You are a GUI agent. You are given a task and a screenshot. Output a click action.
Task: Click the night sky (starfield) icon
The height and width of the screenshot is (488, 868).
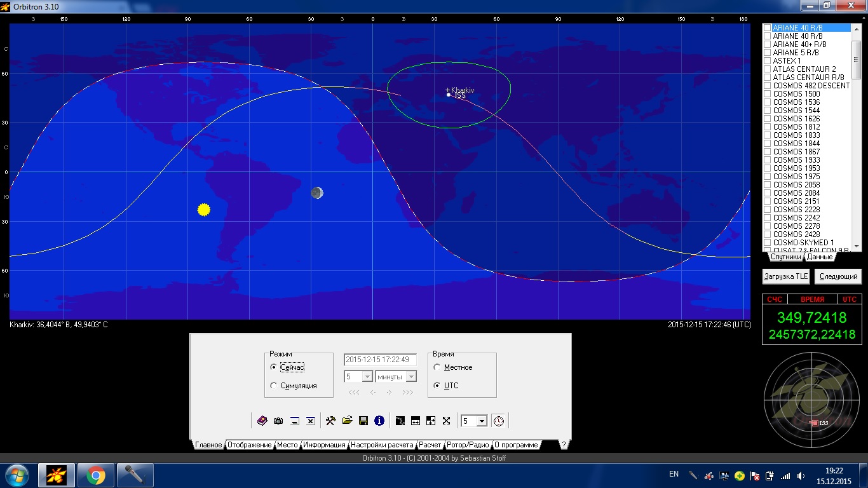pos(400,421)
